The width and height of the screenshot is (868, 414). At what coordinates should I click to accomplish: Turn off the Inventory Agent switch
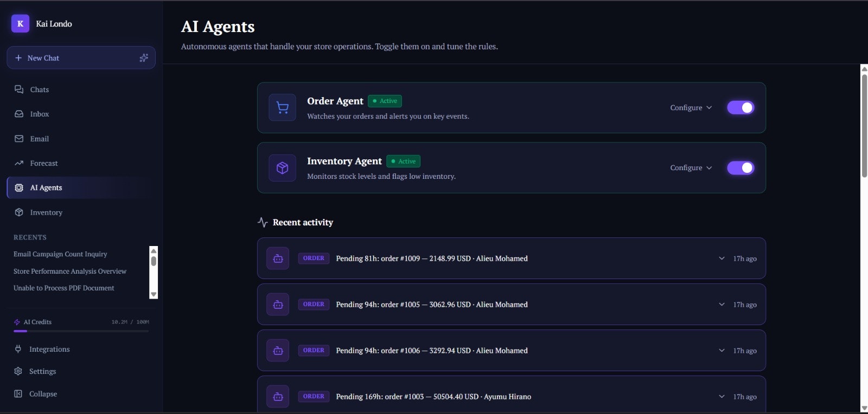[741, 168]
